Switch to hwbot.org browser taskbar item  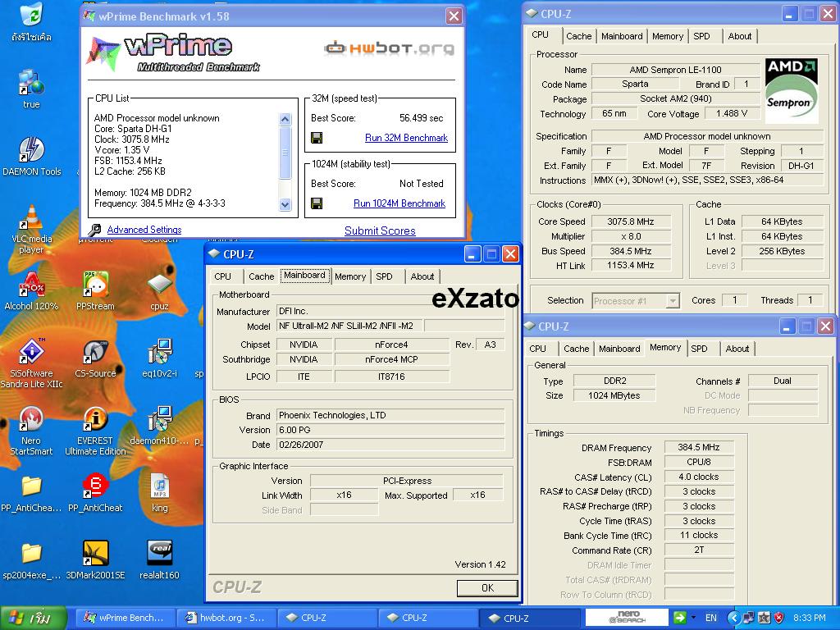tap(225, 618)
